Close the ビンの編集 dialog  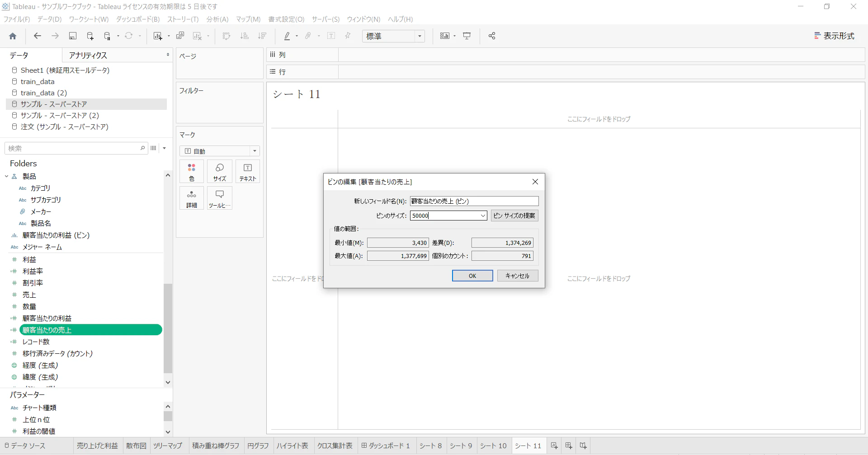tap(535, 182)
